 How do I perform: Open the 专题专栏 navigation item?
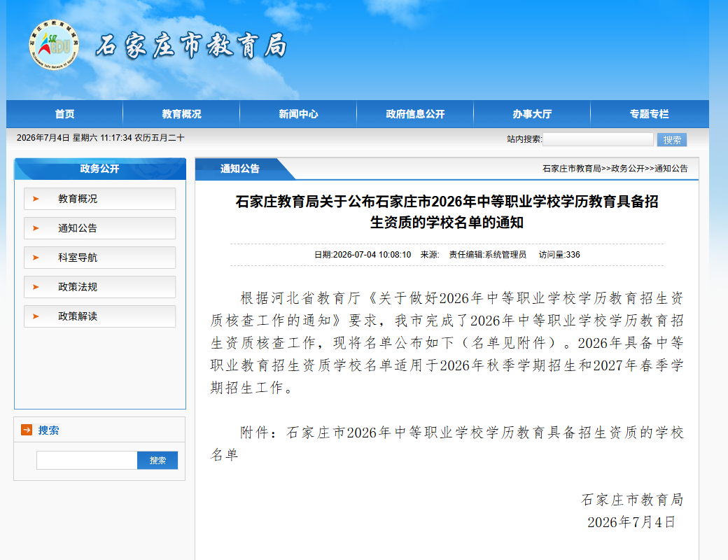coord(649,114)
